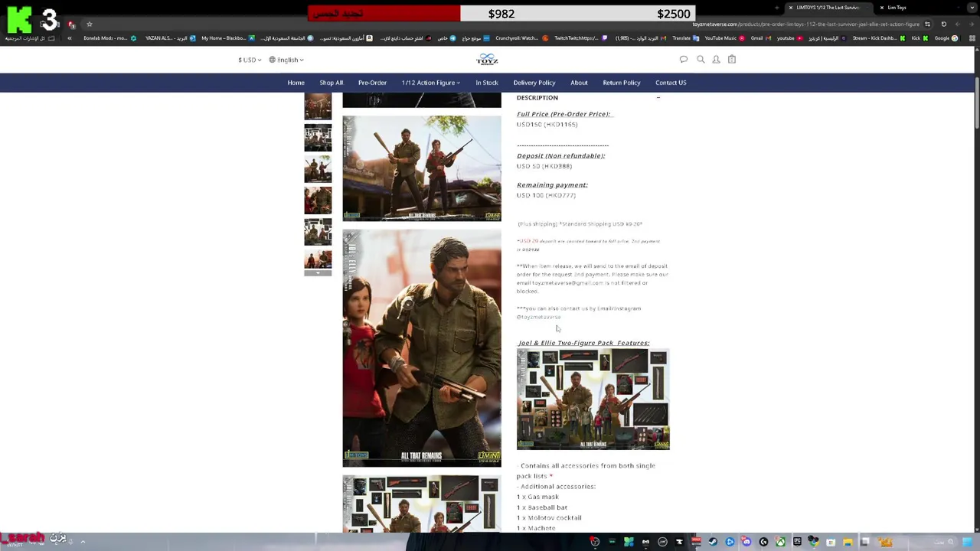980x551 pixels.
Task: Open Epic Games launcher from the taskbar
Action: click(797, 542)
